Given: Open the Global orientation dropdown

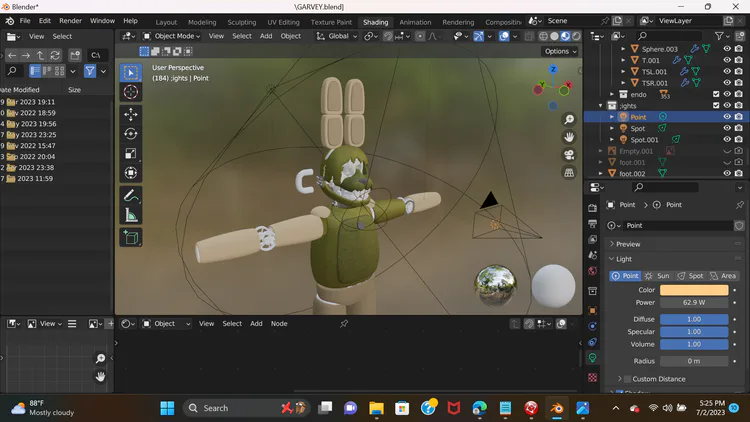Looking at the screenshot, I should pos(337,36).
